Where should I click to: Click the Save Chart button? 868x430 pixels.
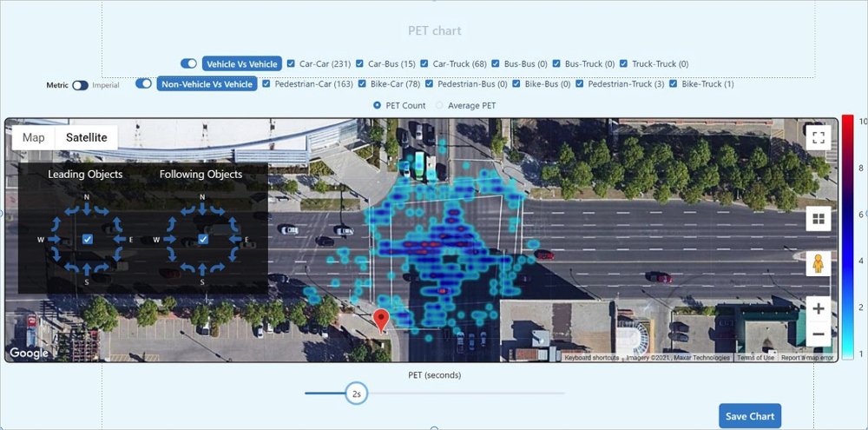pos(750,416)
